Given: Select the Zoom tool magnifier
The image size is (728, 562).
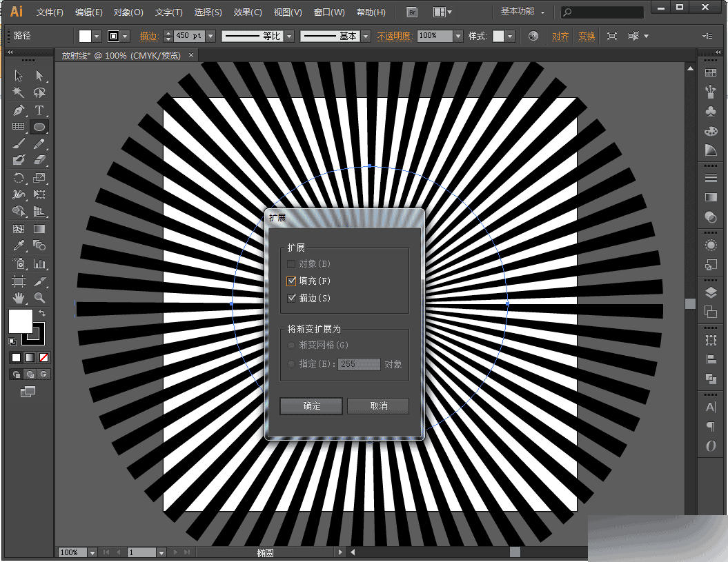Looking at the screenshot, I should coord(39,298).
